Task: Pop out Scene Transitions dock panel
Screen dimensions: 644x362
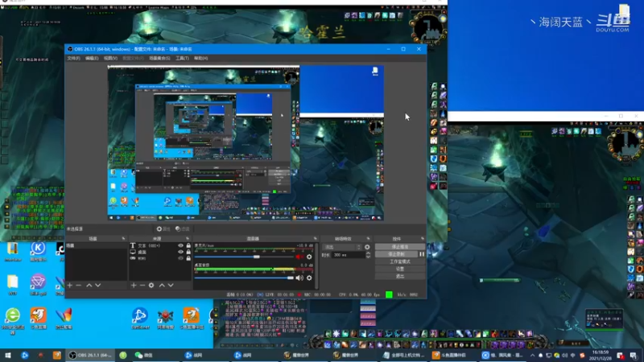Action: [368, 238]
